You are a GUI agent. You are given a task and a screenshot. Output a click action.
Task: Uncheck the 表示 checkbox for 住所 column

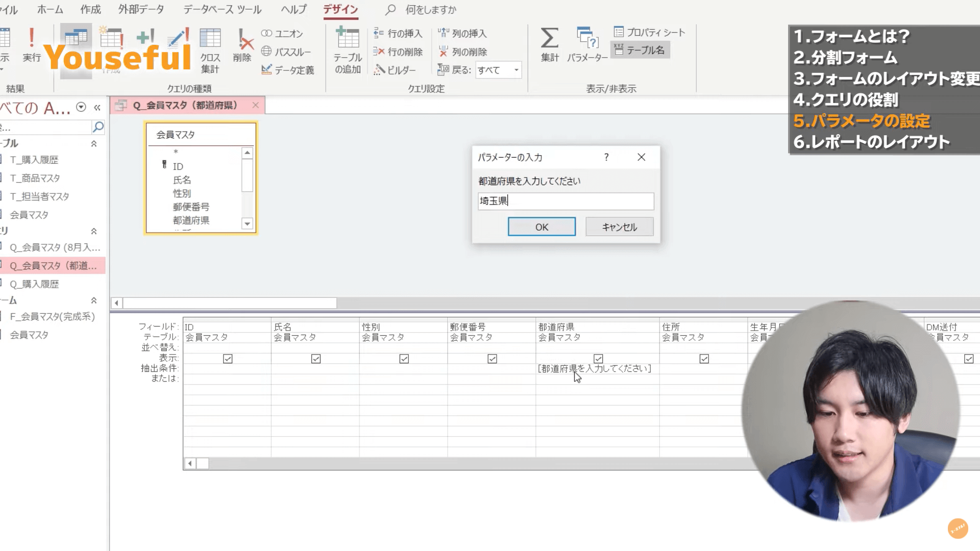pos(704,359)
